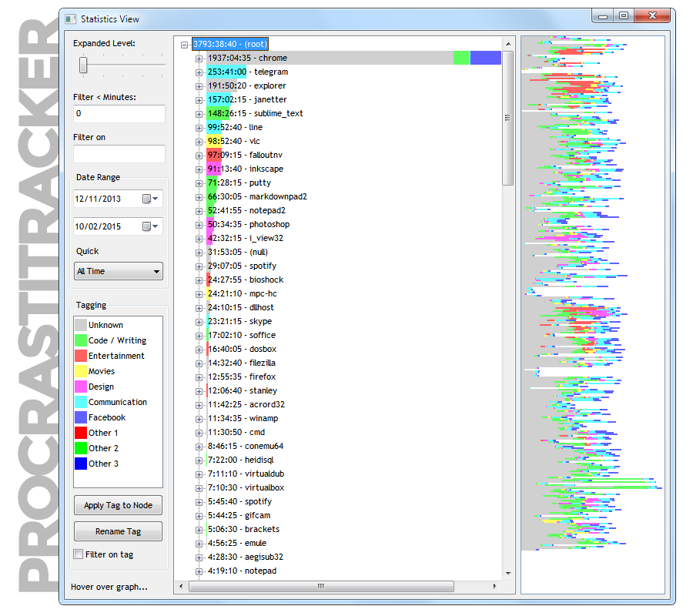
Task: Select the brackets tree row
Action: coord(244,530)
